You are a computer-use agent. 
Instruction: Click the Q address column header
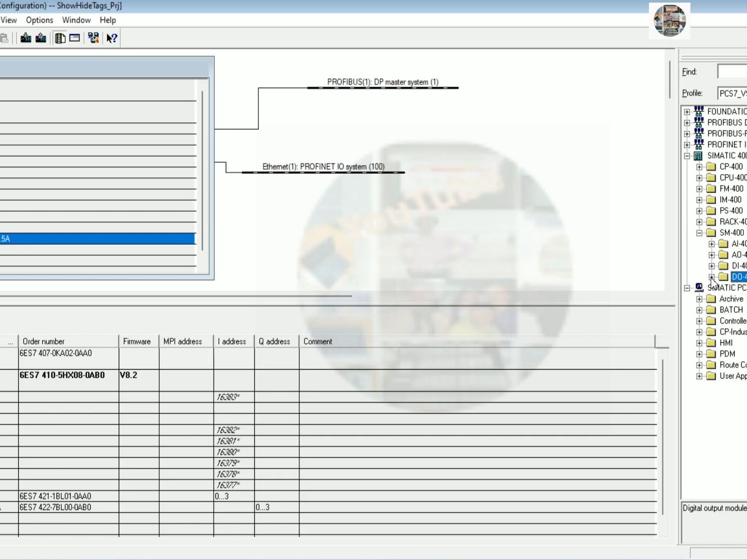(x=276, y=341)
